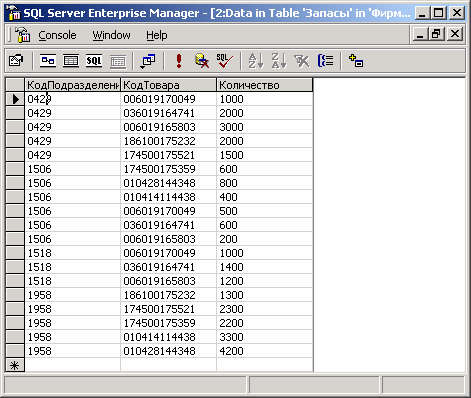Select the new row asterisk marker

[x=15, y=365]
